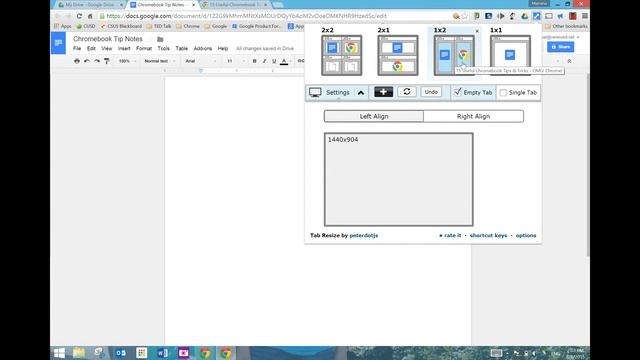Toggle Bold formatting in Docs toolbar
640x360 pixels.
tap(254, 61)
